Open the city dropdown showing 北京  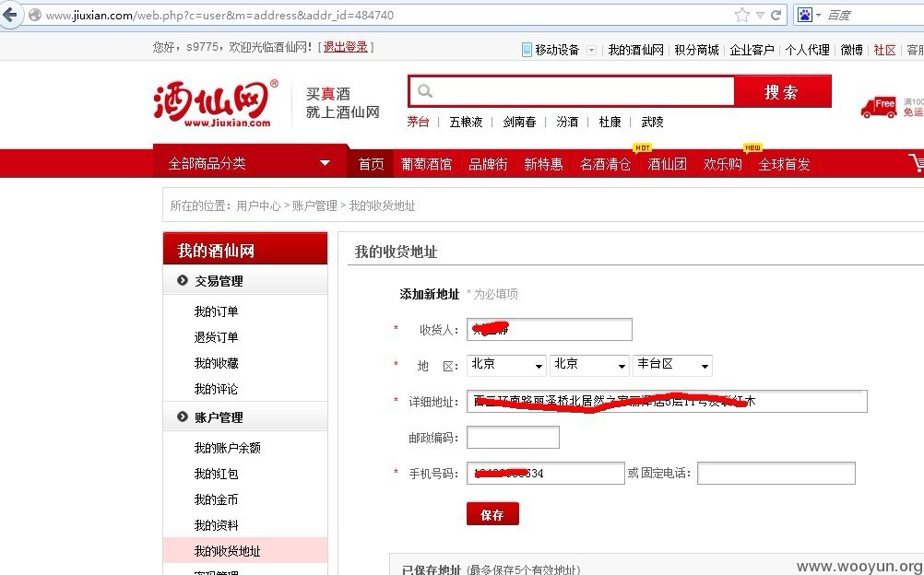[x=589, y=365]
